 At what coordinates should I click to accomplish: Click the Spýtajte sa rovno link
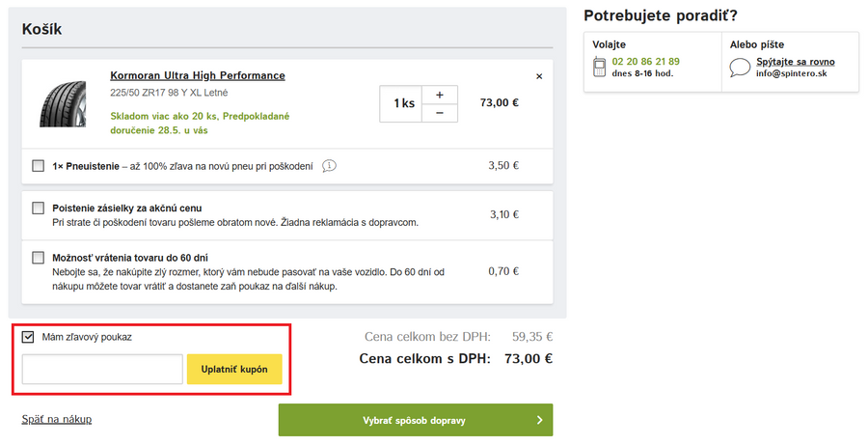coord(796,62)
